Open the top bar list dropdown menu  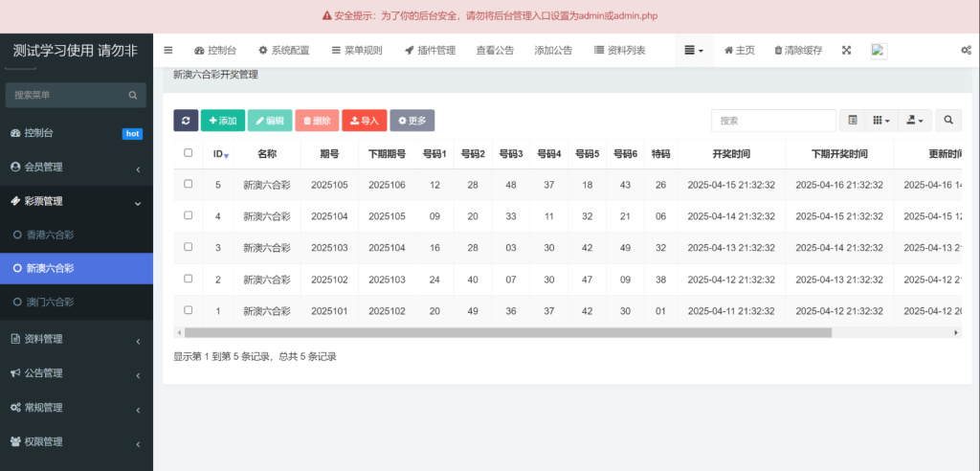point(694,51)
